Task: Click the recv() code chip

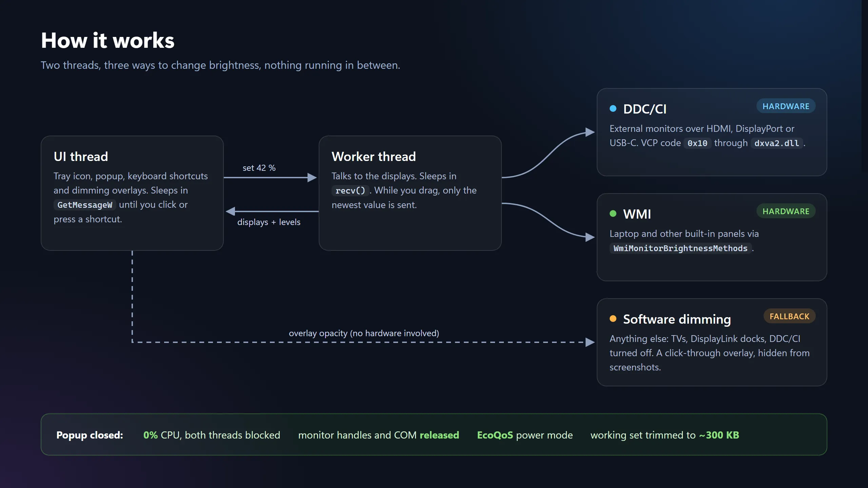Action: (x=350, y=190)
